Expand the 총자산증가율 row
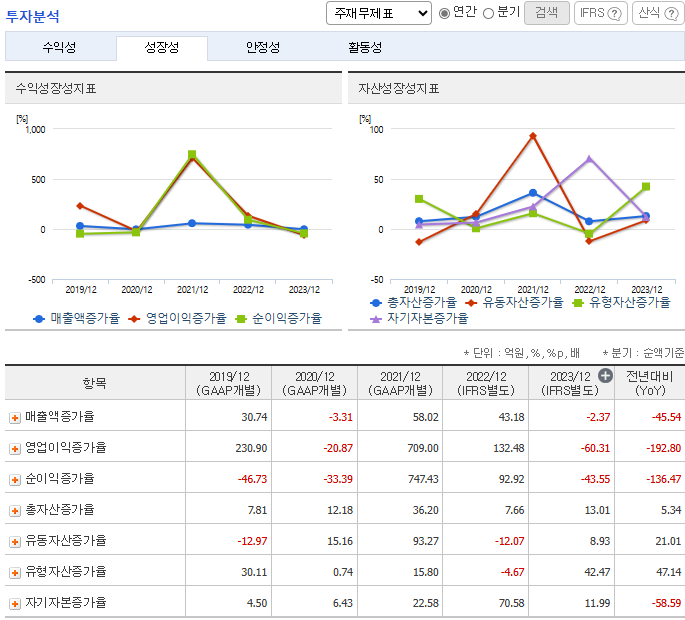The height and width of the screenshot is (620, 685). tap(14, 511)
